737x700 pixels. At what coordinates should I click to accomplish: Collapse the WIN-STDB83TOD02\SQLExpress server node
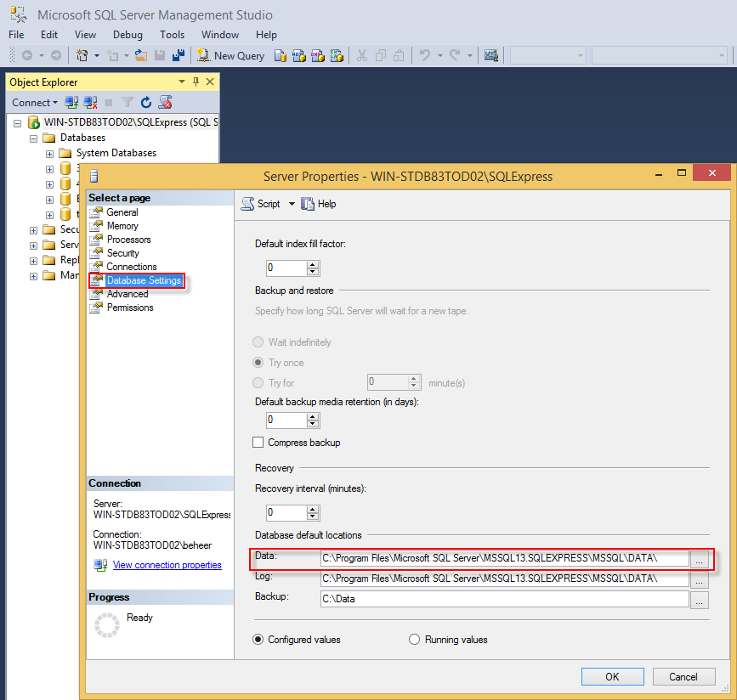click(17, 123)
